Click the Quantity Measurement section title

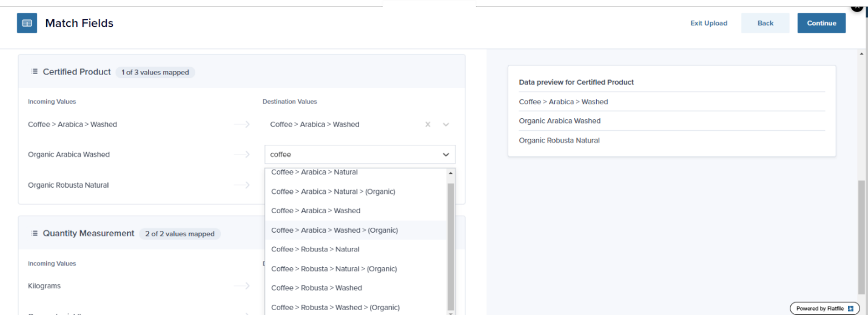(89, 233)
